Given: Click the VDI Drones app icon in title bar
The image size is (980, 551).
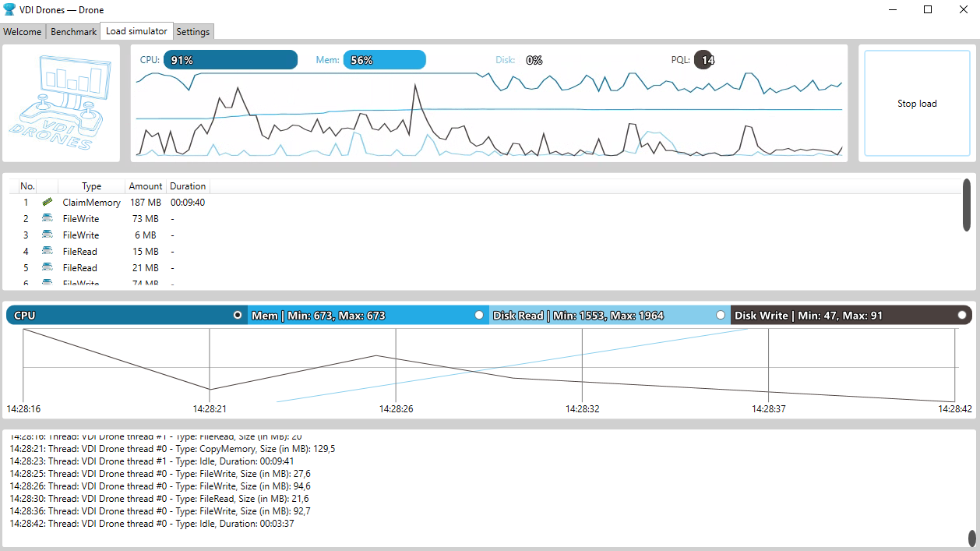Looking at the screenshot, I should [9, 10].
